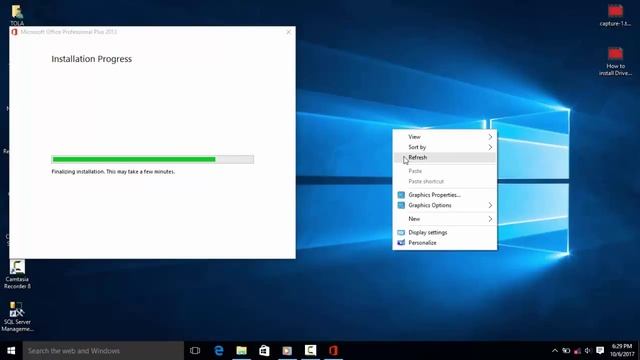Show hidden system tray icons
The image size is (640, 360).
click(x=555, y=351)
